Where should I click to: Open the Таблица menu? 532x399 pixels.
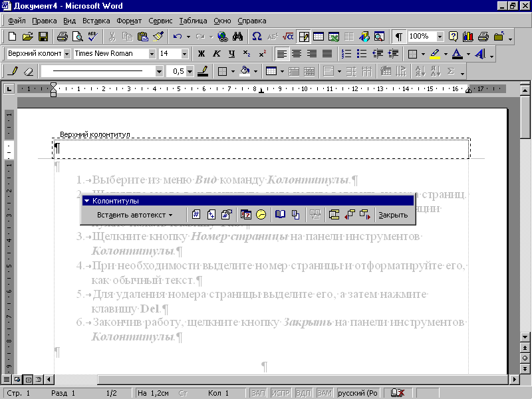[x=193, y=21]
